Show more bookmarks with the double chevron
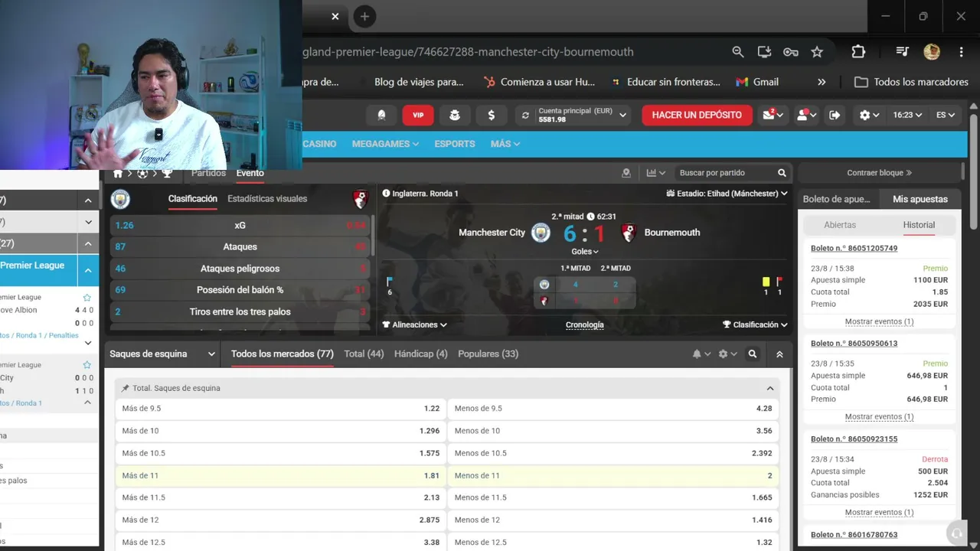This screenshot has width=980, height=551. coord(822,82)
